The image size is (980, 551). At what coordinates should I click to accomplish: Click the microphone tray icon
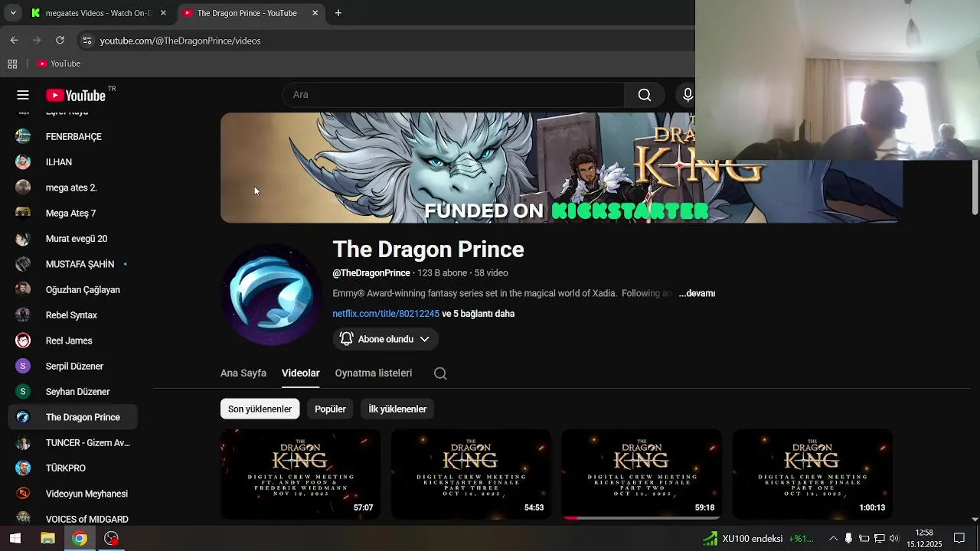848,538
